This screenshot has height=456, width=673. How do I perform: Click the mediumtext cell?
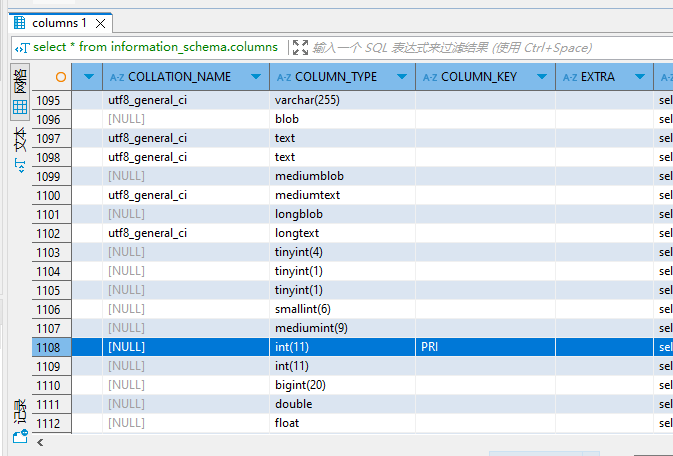point(343,195)
